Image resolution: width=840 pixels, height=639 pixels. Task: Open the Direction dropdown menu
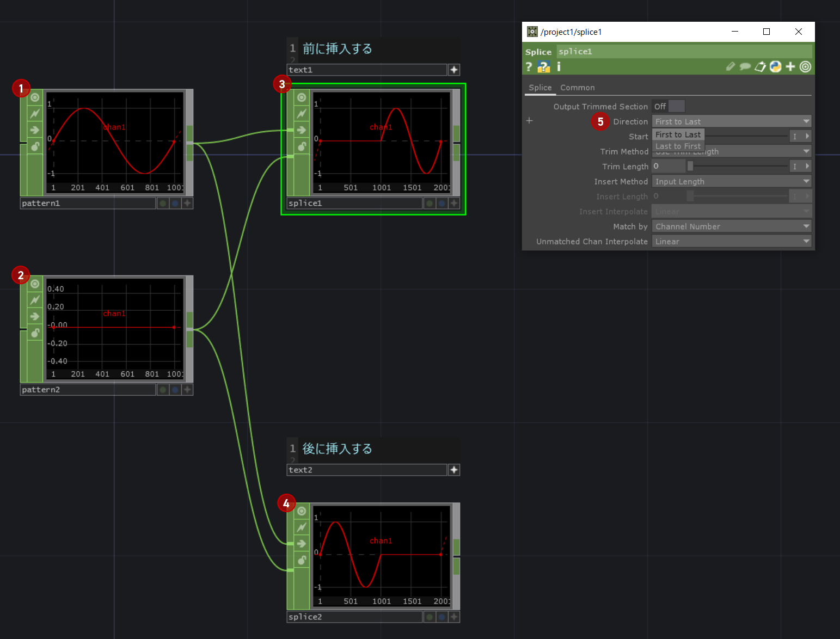click(x=732, y=121)
